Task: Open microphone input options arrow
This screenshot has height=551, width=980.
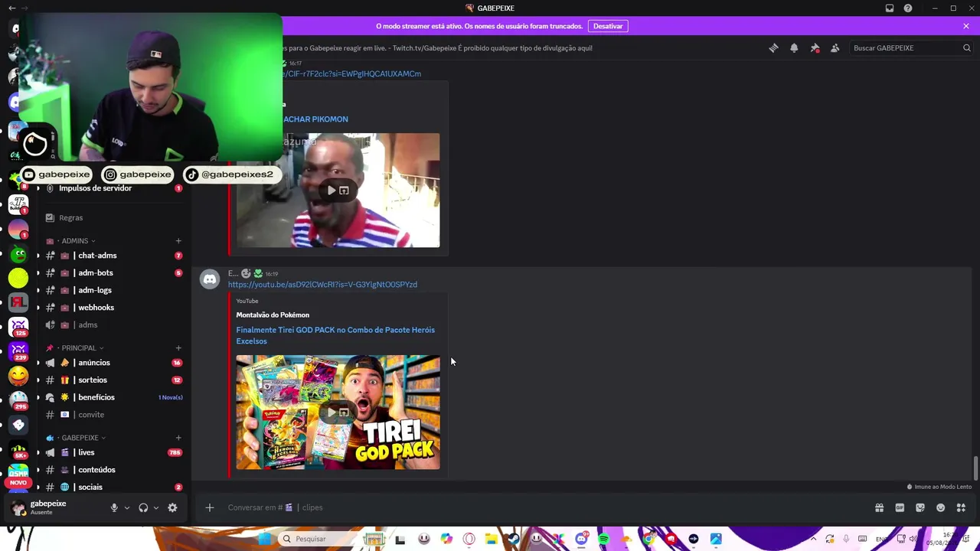Action: coord(127,507)
